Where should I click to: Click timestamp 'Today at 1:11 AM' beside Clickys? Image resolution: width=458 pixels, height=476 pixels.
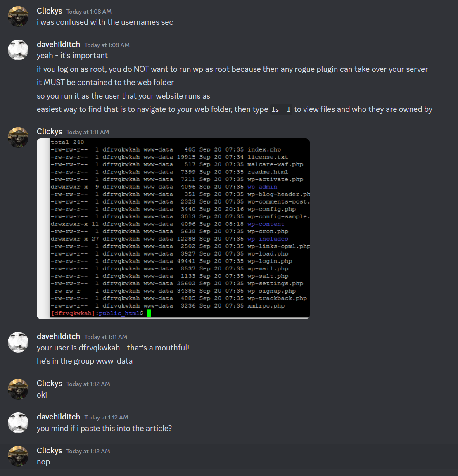(x=88, y=133)
